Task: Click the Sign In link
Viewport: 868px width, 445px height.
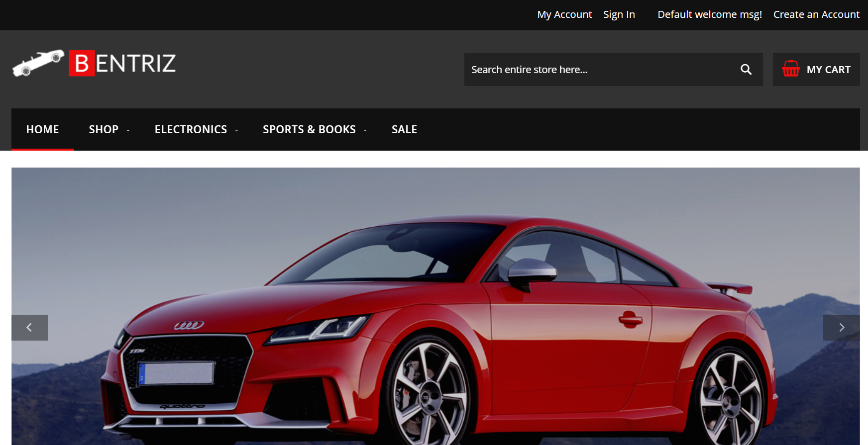Action: tap(619, 14)
